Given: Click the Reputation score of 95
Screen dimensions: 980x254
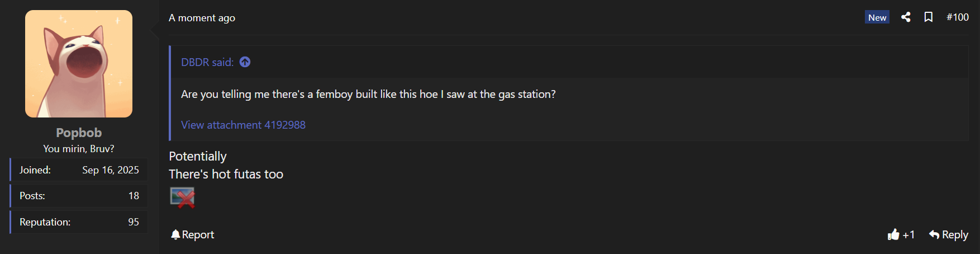Looking at the screenshot, I should [x=134, y=222].
